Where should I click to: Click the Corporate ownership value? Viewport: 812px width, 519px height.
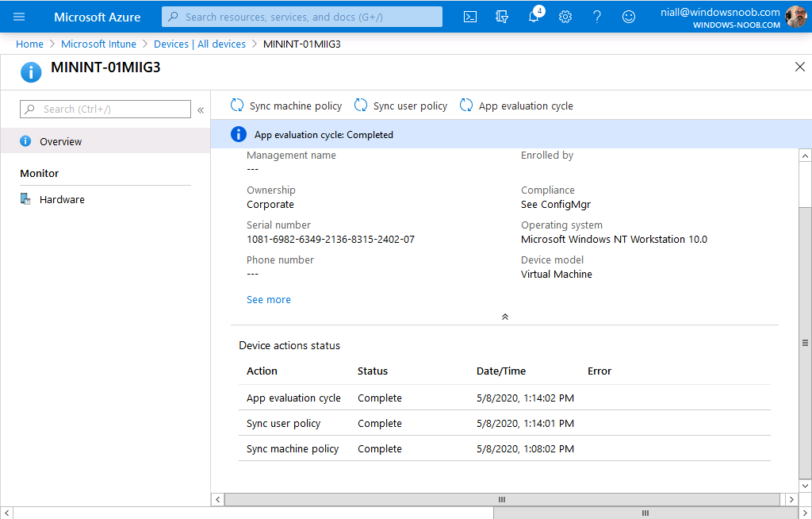coord(270,204)
